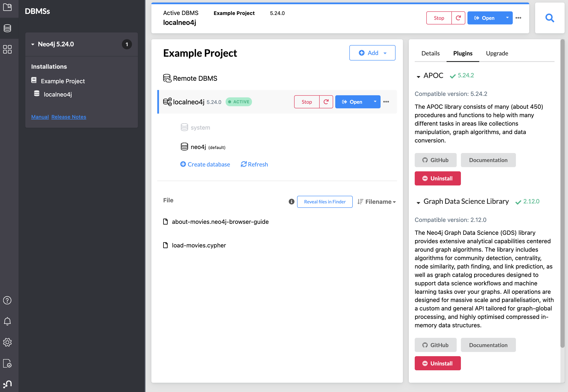568x392 pixels.
Task: Select the DBMSs database sidebar icon
Action: coord(7,28)
